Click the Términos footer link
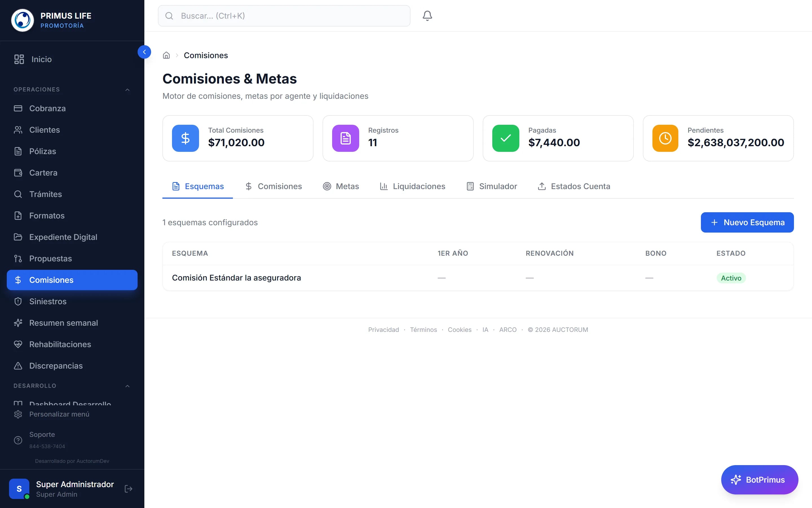This screenshot has width=812, height=508. [423, 330]
